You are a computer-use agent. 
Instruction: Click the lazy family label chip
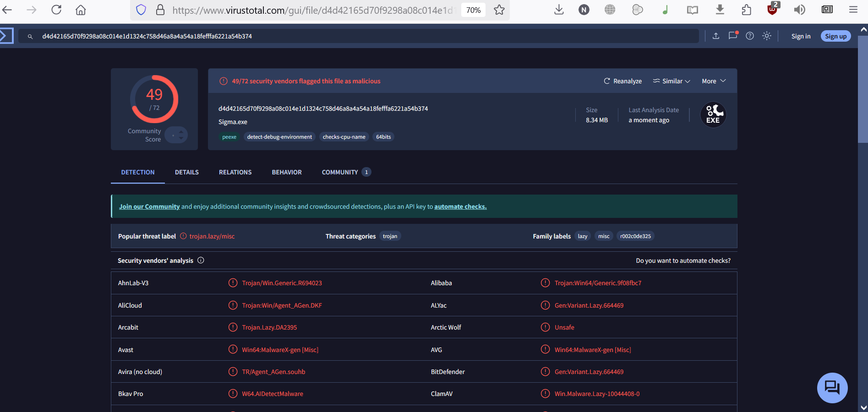point(583,236)
